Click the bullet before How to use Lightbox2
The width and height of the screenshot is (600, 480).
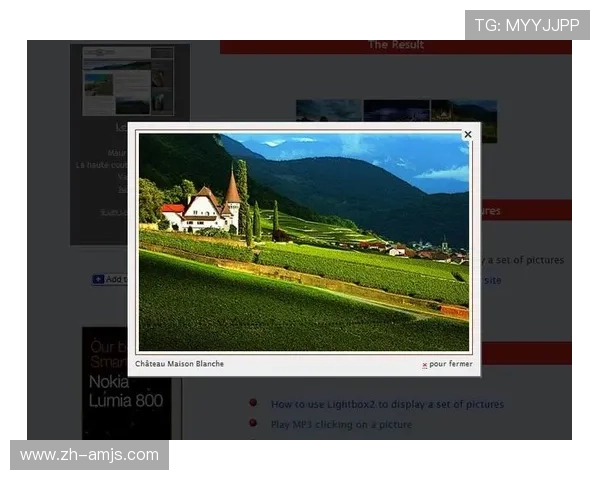(x=253, y=403)
